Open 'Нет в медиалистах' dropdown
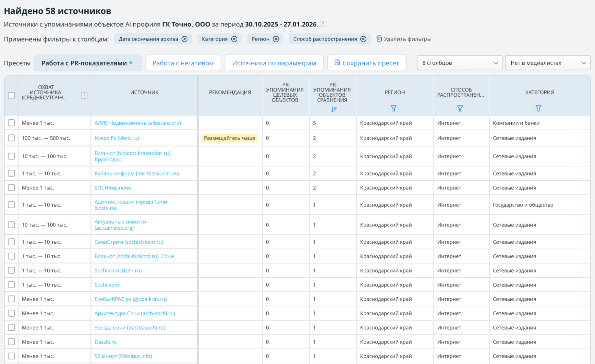The height and width of the screenshot is (364, 595). point(547,63)
